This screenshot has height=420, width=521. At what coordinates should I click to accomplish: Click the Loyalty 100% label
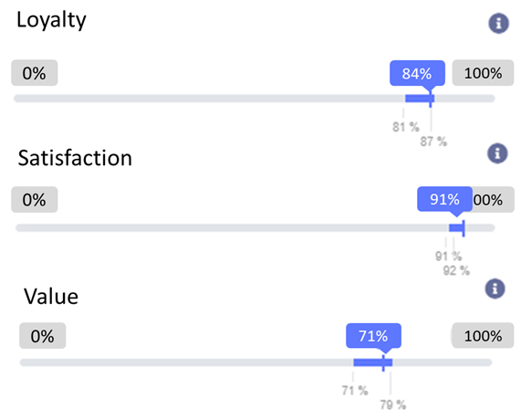[483, 73]
